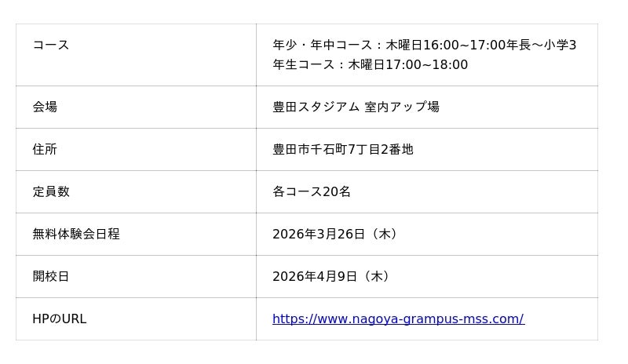Click the 開校日 row label
This screenshot has height=364, width=628.
pyautogui.click(x=51, y=277)
